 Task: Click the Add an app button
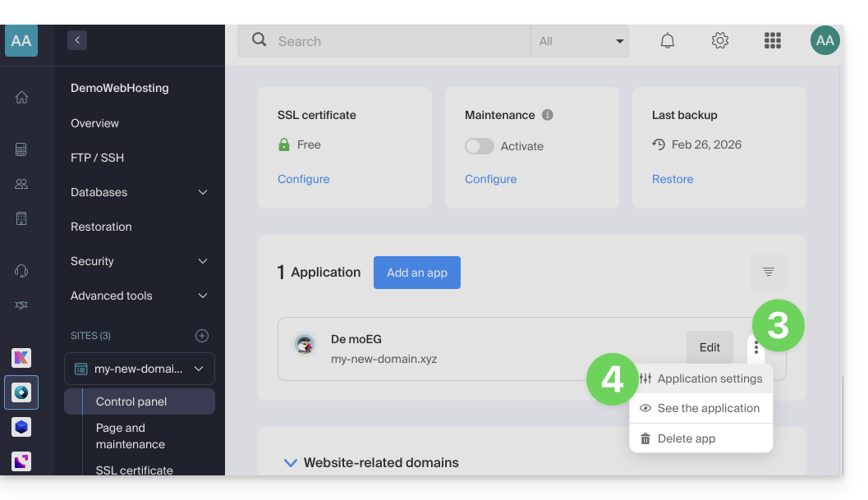click(417, 273)
